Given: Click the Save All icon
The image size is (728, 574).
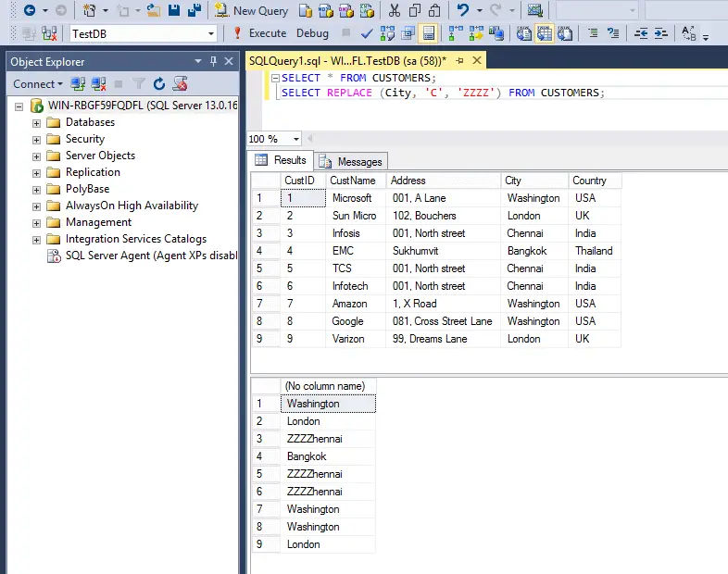Looking at the screenshot, I should click(195, 10).
